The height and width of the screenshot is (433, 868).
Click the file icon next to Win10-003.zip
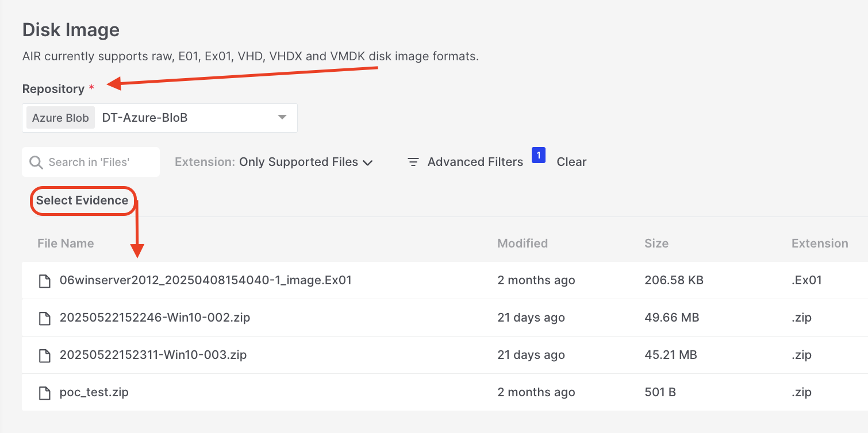click(x=44, y=355)
